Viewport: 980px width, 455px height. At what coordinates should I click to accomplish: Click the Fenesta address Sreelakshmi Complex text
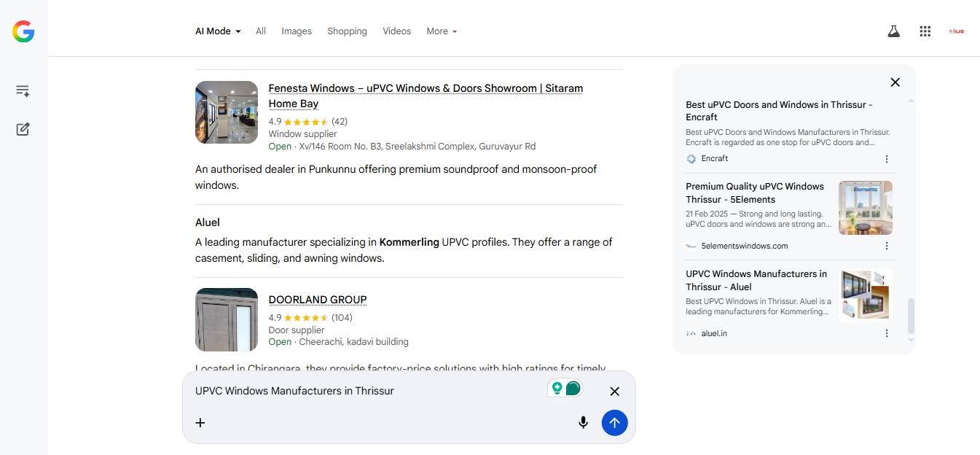(417, 147)
